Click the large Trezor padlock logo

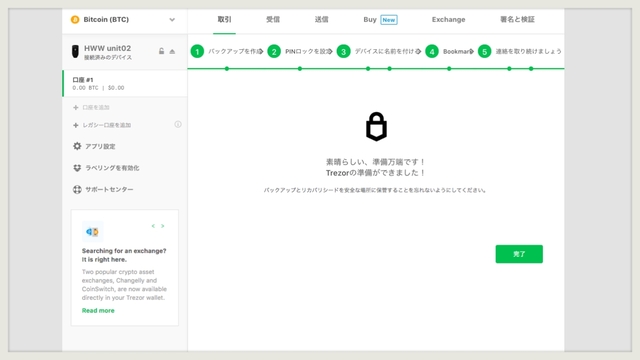click(x=376, y=127)
